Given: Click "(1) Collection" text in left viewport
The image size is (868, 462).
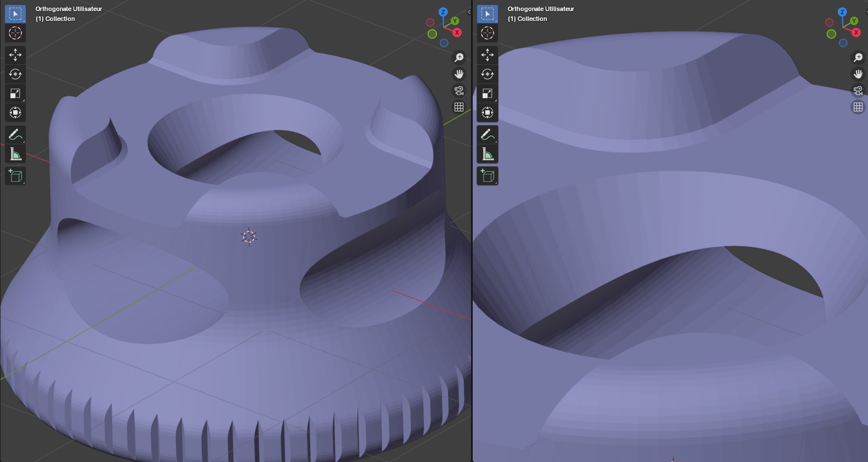Looking at the screenshot, I should [x=55, y=19].
